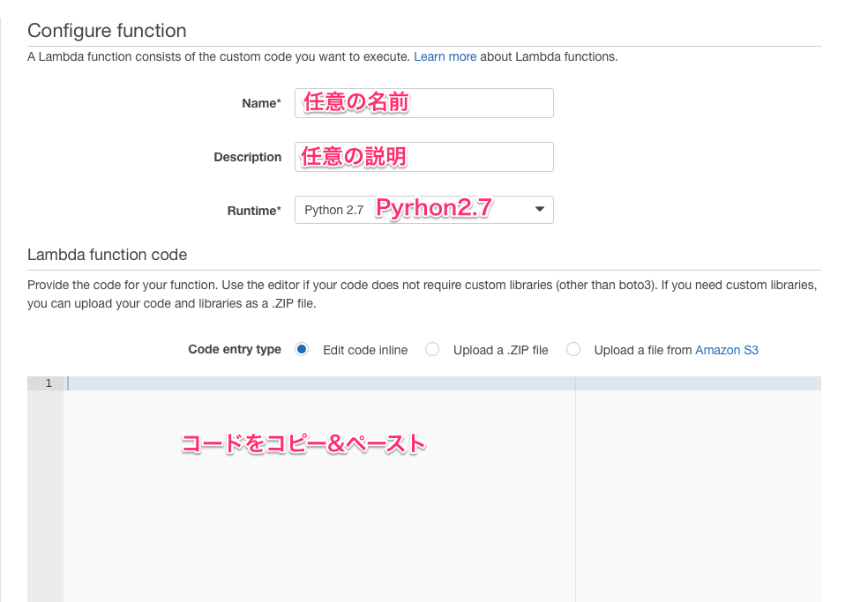Click the Configure function heading

coord(107,30)
